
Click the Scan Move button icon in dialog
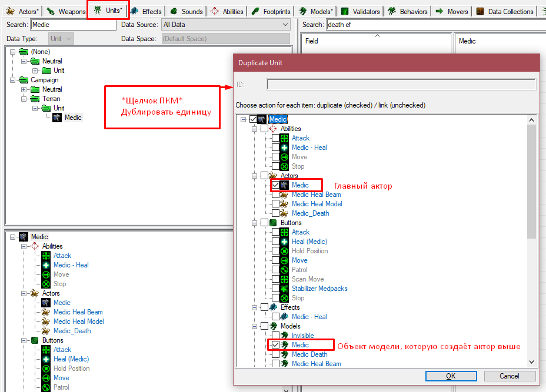pos(285,279)
